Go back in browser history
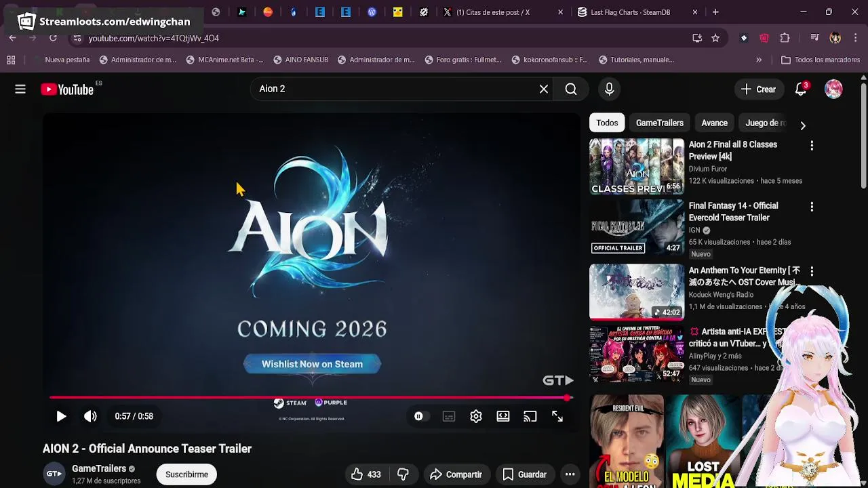This screenshot has width=868, height=488. coord(12,38)
